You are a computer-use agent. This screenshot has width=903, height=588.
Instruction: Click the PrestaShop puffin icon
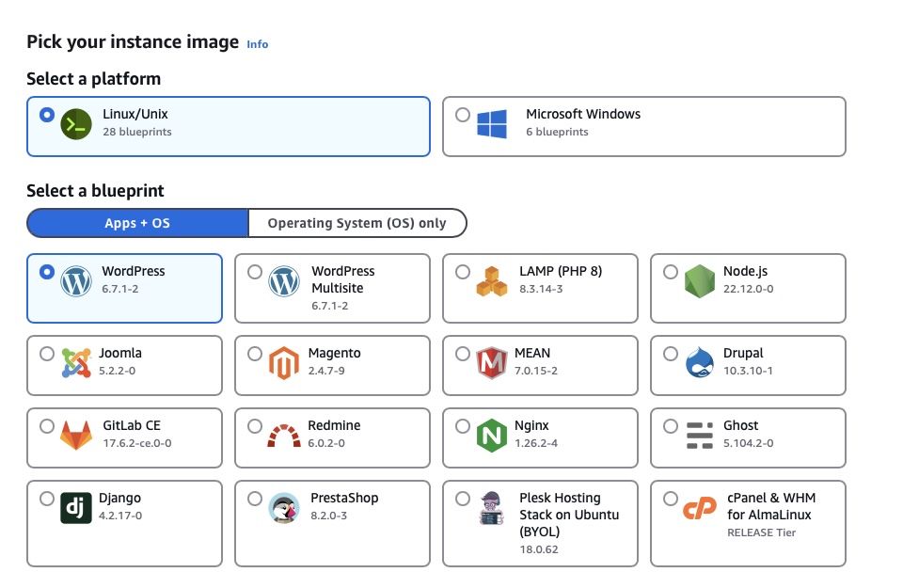click(284, 508)
